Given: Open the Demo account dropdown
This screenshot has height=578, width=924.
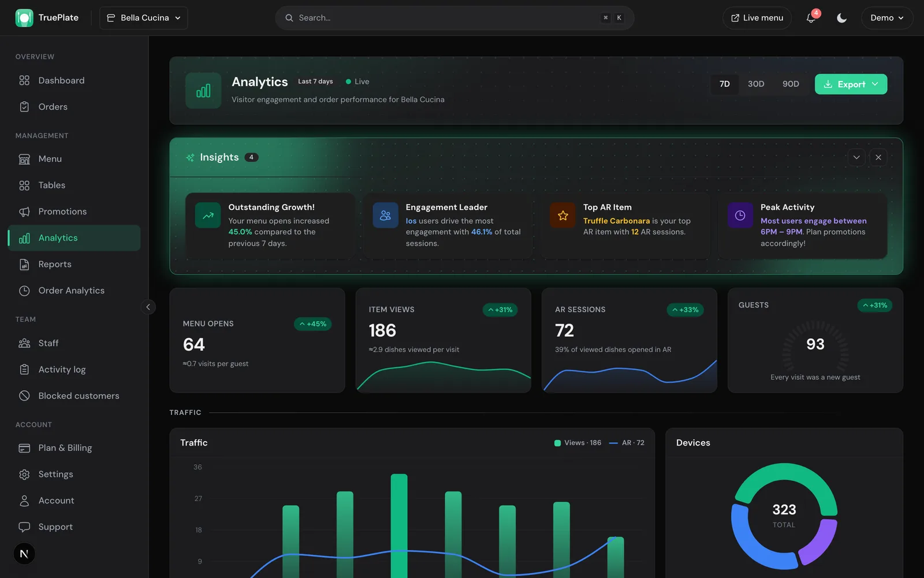Looking at the screenshot, I should click(887, 18).
